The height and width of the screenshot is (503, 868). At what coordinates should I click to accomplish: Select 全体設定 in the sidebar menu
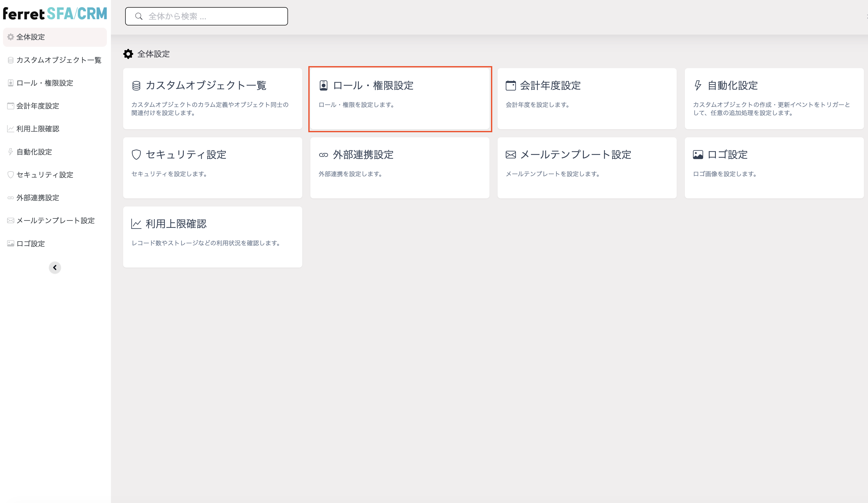[x=55, y=37]
